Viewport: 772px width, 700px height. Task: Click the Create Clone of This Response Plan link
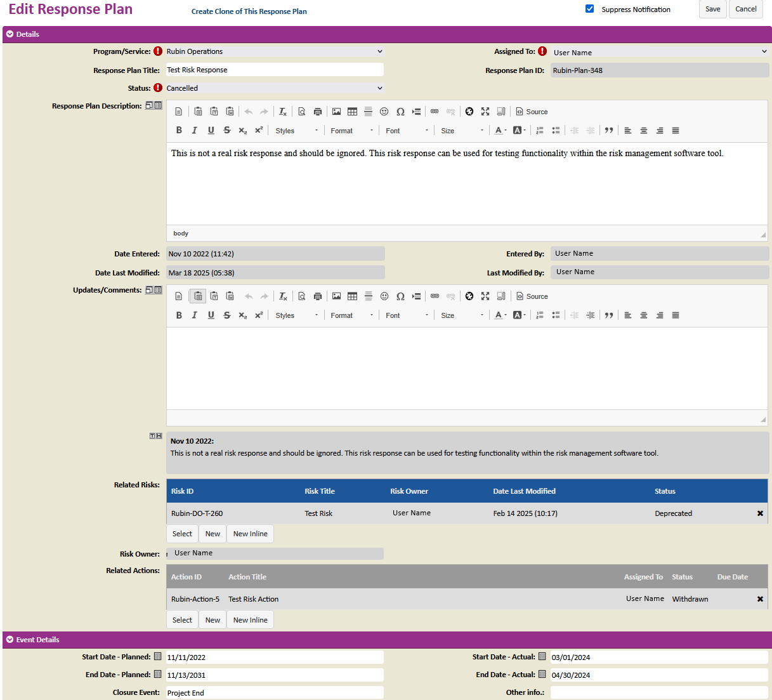[249, 11]
